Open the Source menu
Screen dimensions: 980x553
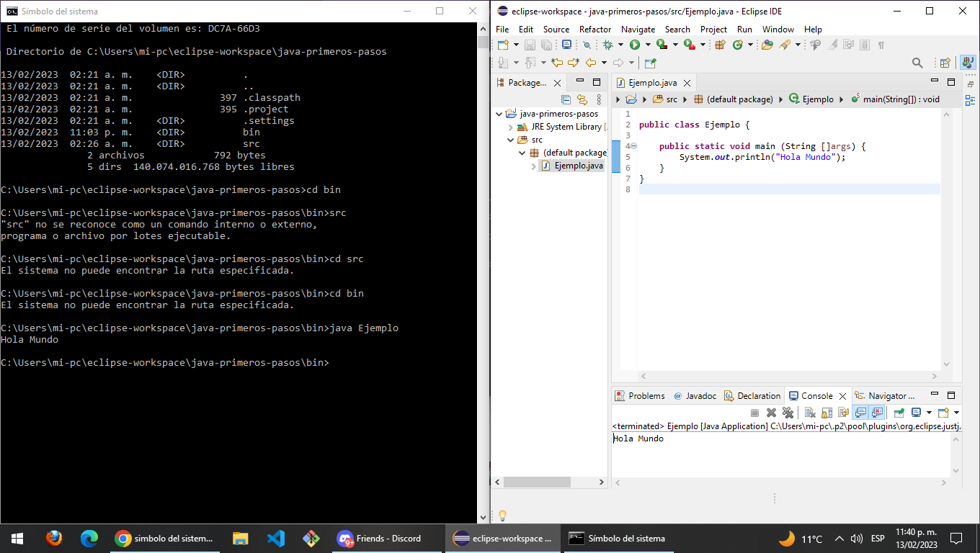click(556, 30)
